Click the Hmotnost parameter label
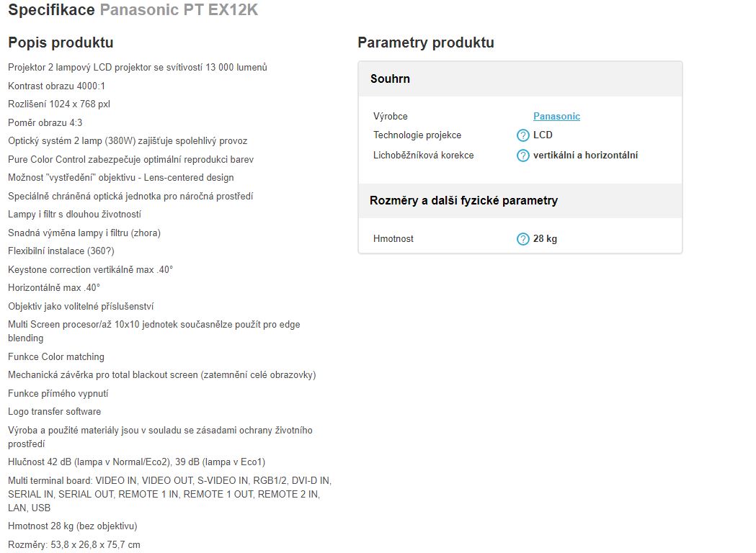This screenshot has height=553, width=756. coord(393,238)
